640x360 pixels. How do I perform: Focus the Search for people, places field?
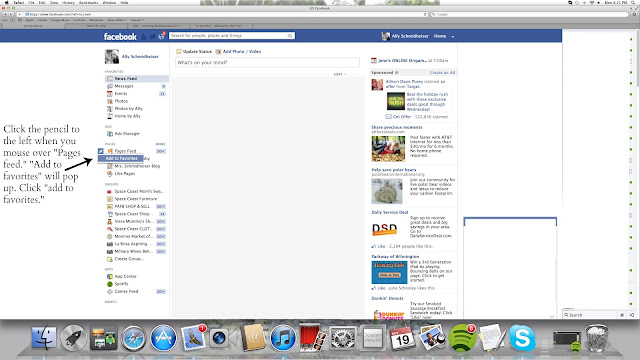(x=229, y=36)
